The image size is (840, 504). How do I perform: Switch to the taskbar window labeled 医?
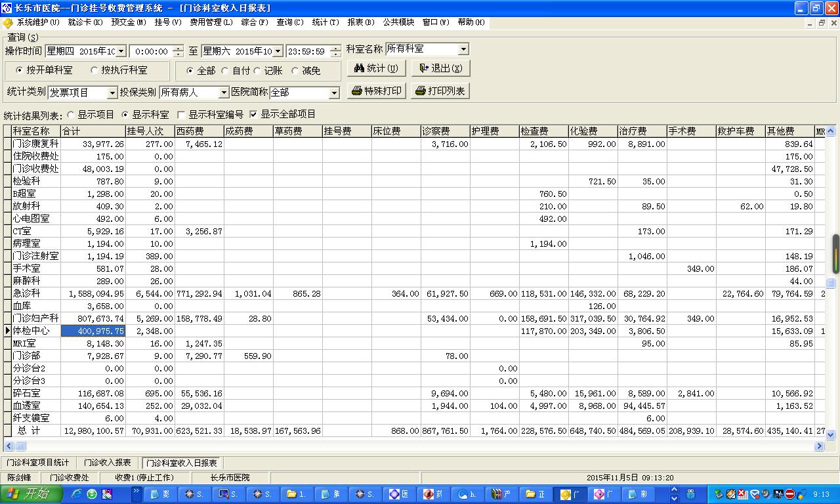pos(399,494)
